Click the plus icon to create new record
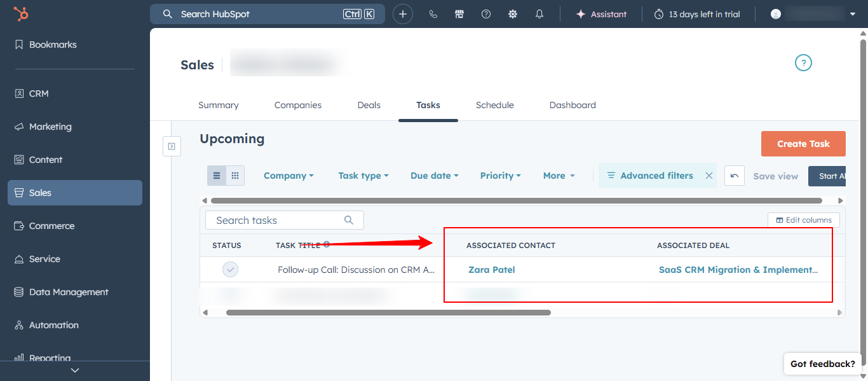This screenshot has height=381, width=868. point(403,13)
